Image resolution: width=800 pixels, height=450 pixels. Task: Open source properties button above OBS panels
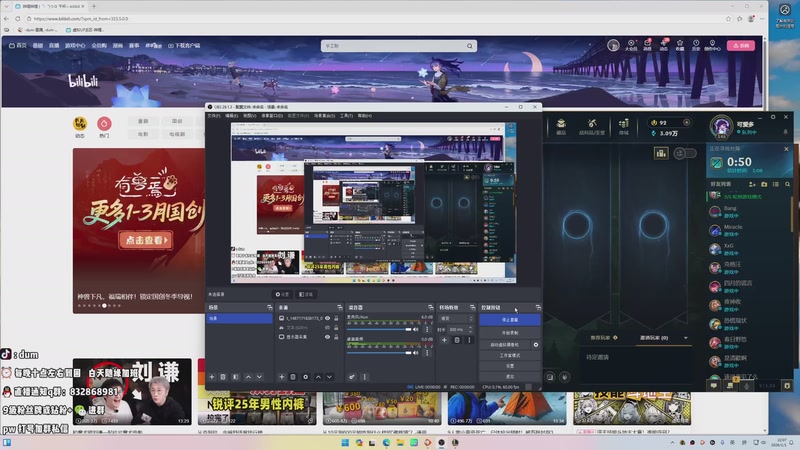click(x=282, y=294)
